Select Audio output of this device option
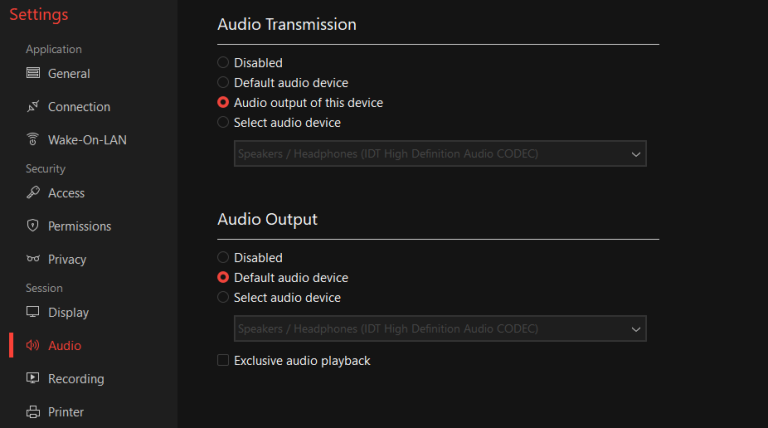 coord(223,103)
